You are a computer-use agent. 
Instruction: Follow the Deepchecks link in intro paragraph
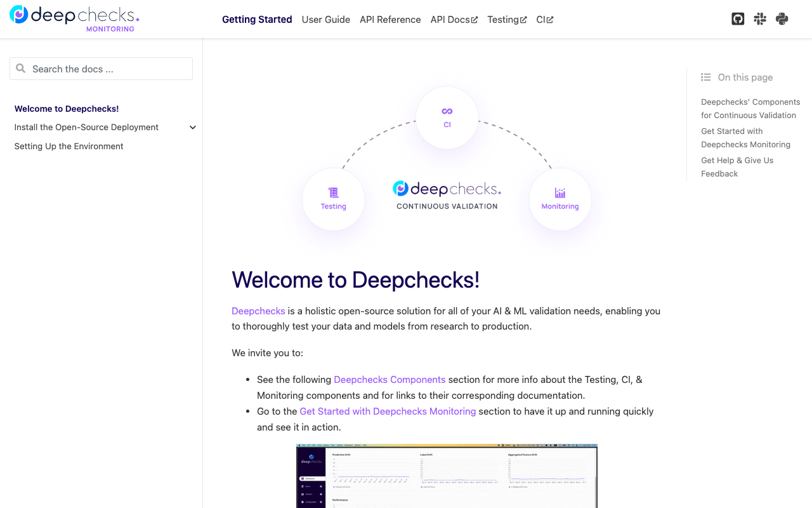pos(258,311)
